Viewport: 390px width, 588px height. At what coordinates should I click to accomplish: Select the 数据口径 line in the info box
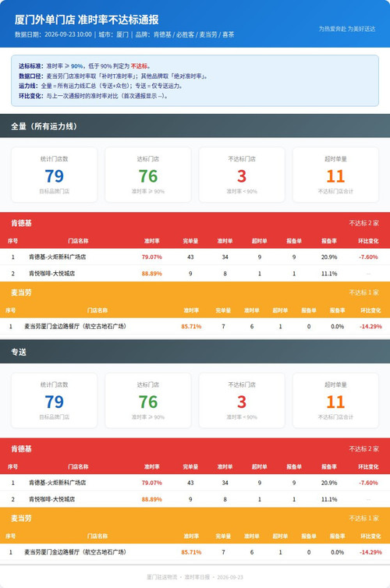tap(114, 76)
